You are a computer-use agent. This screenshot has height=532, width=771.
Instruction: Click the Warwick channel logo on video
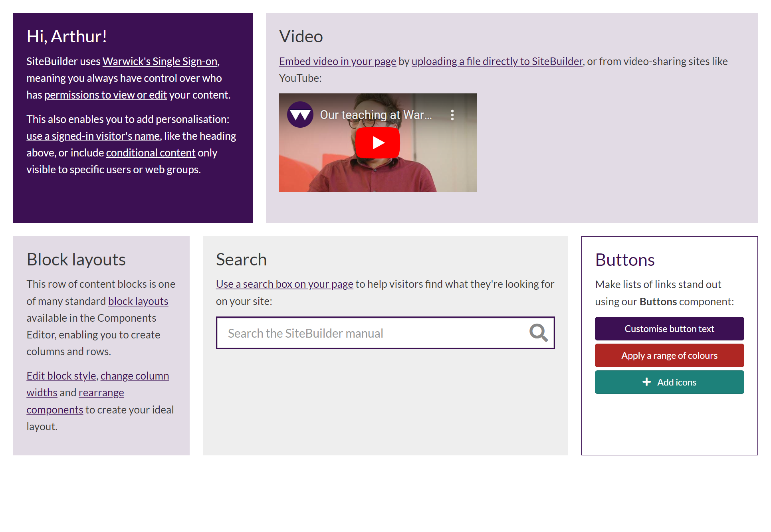coord(300,115)
